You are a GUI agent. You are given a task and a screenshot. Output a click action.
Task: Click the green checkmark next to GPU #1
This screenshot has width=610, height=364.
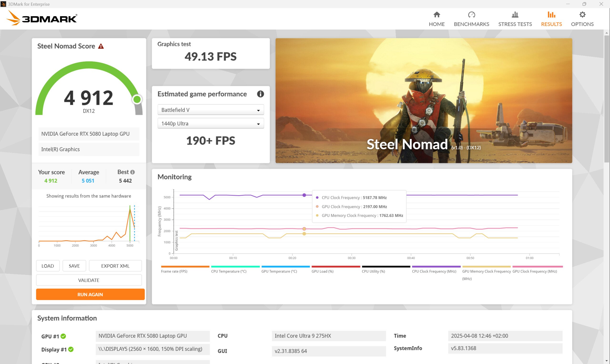63,336
